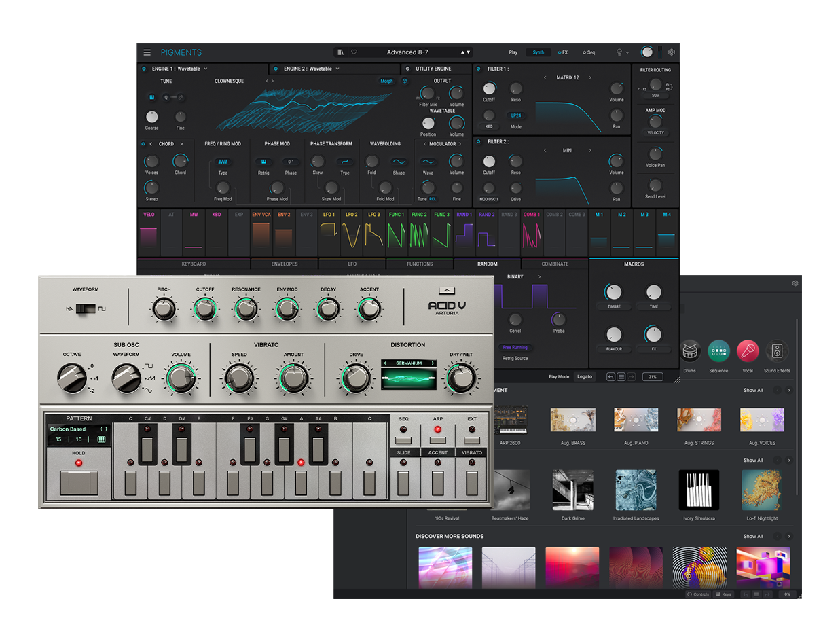Screen dimensions: 840x631
Task: Click the Keys button in Analog Lab footer
Action: (x=723, y=594)
